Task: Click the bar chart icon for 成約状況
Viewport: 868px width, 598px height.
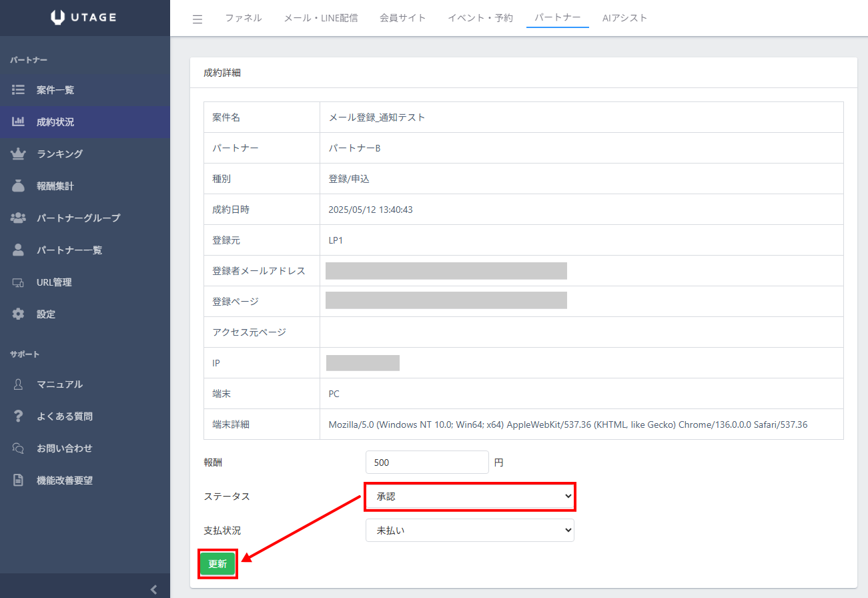Action: (x=19, y=122)
